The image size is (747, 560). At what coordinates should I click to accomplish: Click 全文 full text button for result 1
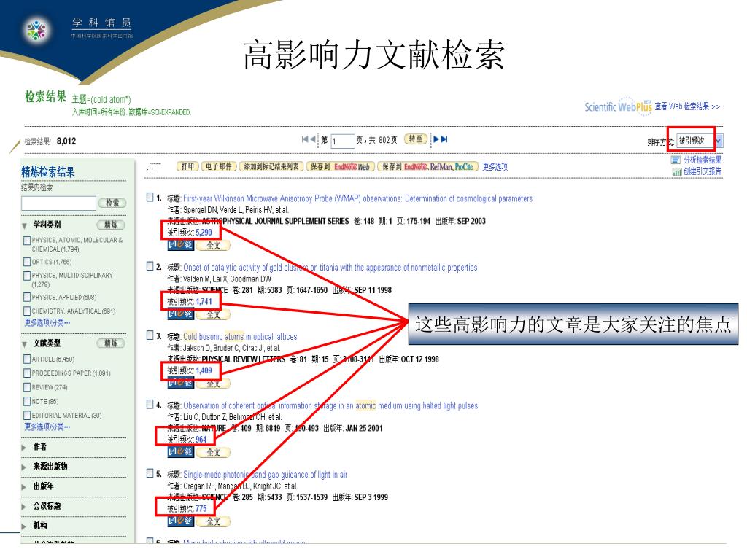click(x=213, y=245)
